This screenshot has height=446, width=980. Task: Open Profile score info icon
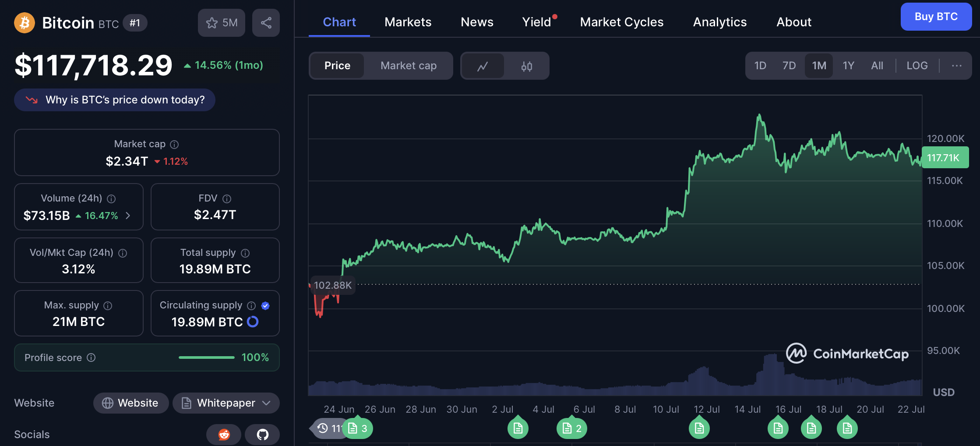[91, 358]
